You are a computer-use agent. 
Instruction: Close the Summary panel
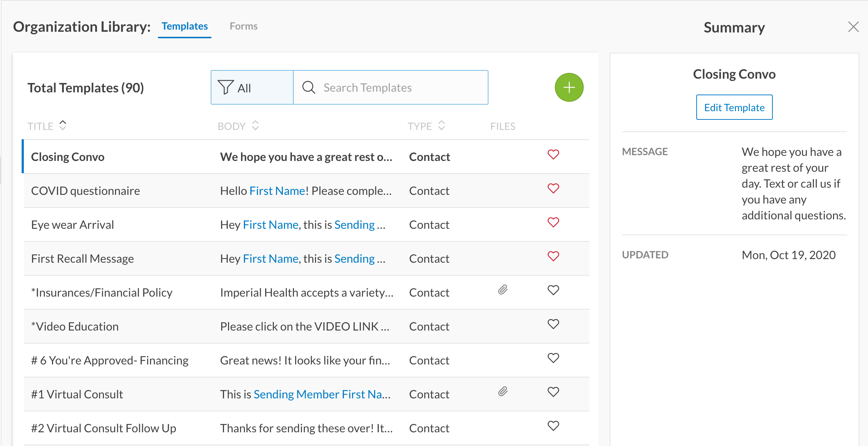point(853,27)
